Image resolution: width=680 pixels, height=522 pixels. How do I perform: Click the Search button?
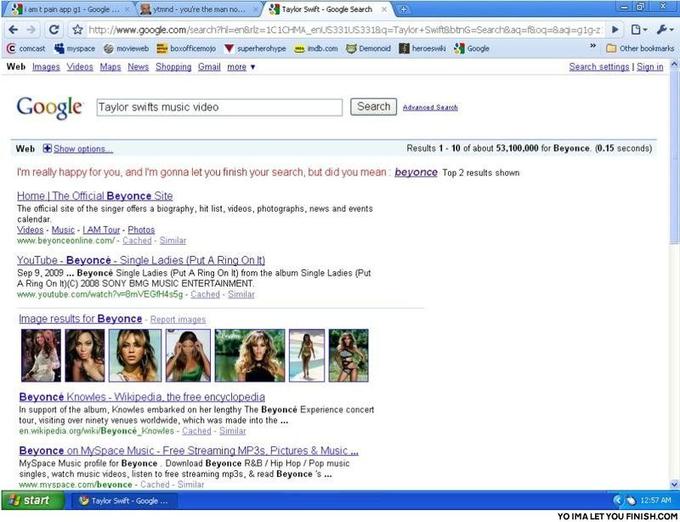[373, 107]
